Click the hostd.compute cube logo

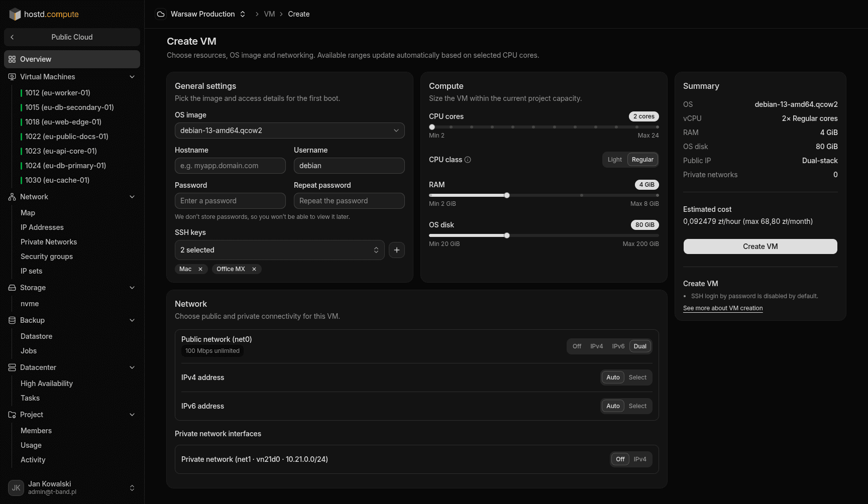(15, 14)
